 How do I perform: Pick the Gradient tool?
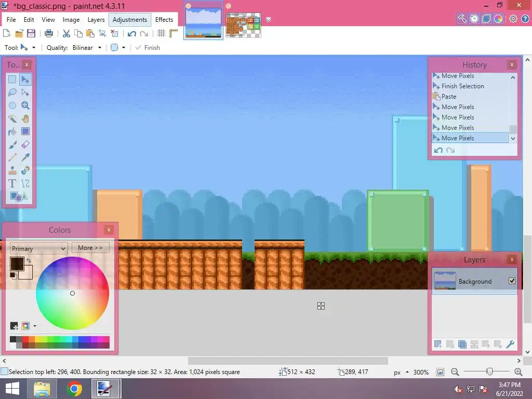pyautogui.click(x=25, y=131)
